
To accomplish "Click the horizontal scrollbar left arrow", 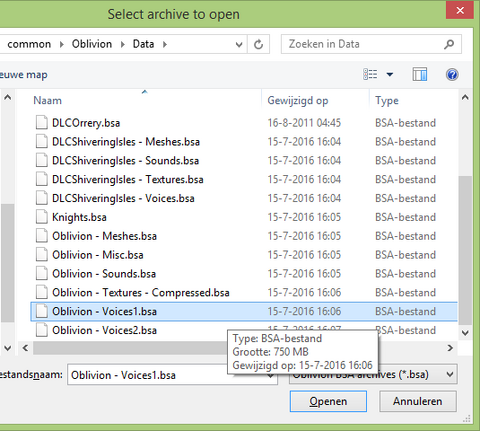I will [25, 348].
